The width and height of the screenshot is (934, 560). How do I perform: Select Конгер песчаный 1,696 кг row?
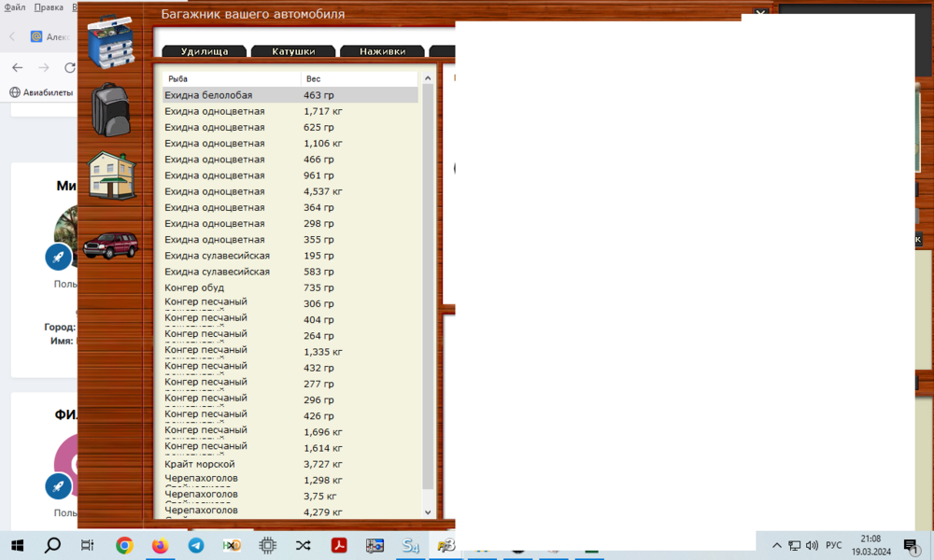click(x=290, y=432)
